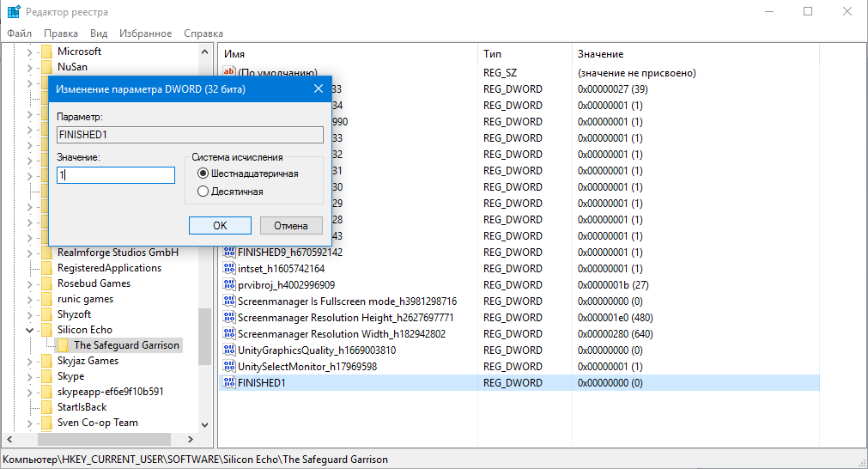
Task: Click the Имя column header
Action: (x=349, y=54)
